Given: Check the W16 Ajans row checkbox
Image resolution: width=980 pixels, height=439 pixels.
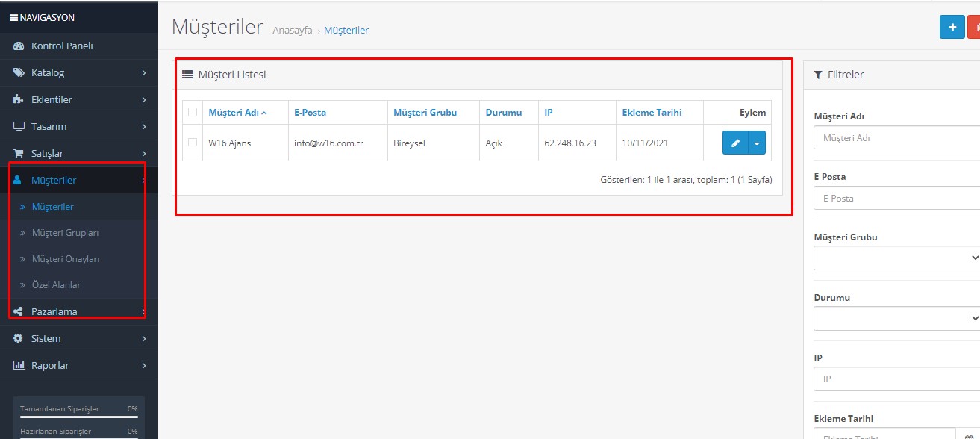Looking at the screenshot, I should point(193,143).
